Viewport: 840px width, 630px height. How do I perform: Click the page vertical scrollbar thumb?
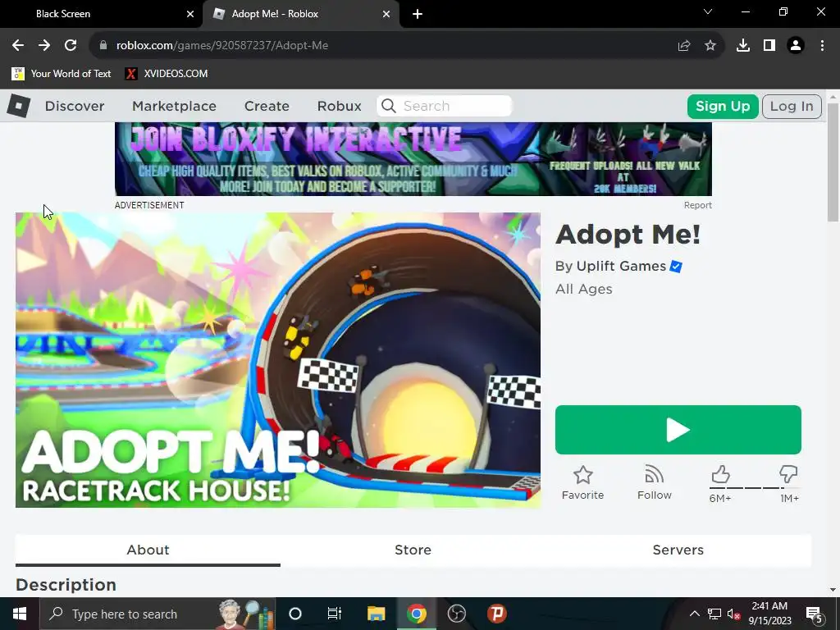pos(833,161)
